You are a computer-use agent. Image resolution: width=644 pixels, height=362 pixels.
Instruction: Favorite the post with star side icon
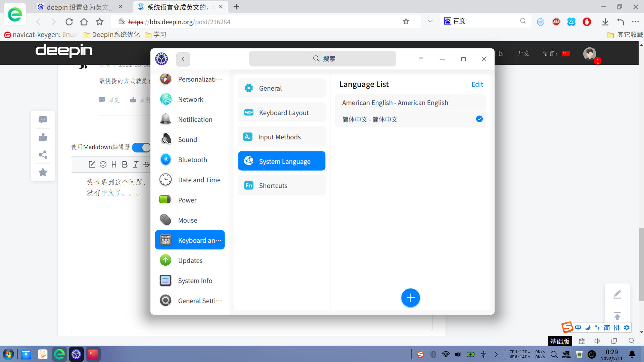tap(43, 172)
